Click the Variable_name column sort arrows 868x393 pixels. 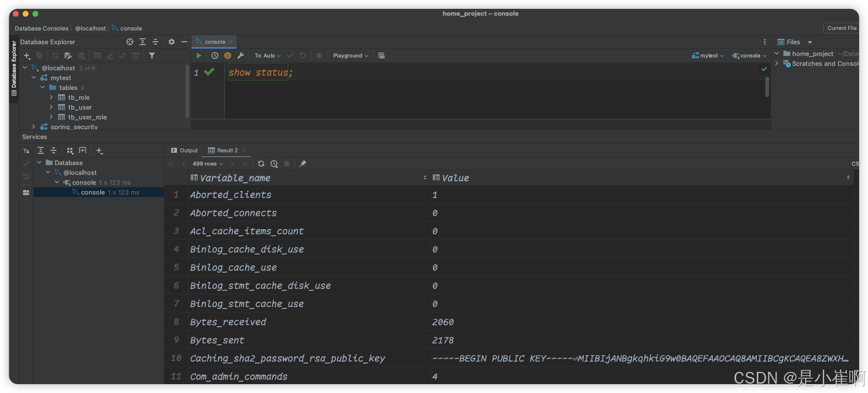425,178
